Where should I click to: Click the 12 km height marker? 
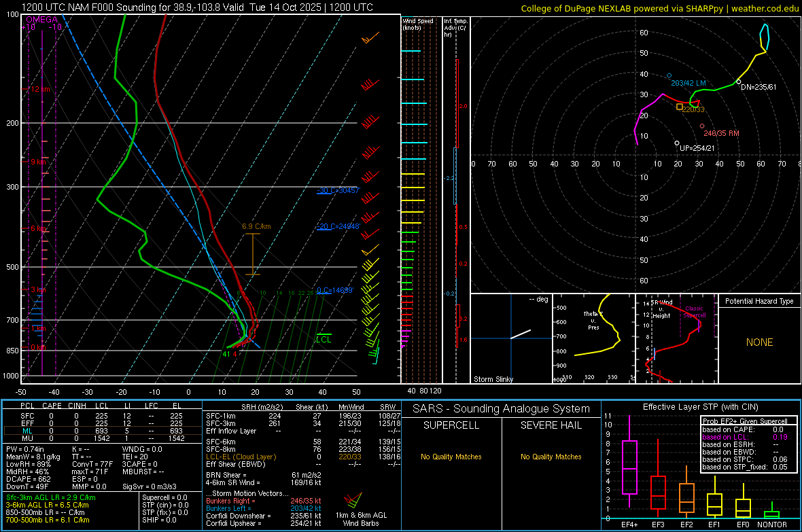click(40, 89)
